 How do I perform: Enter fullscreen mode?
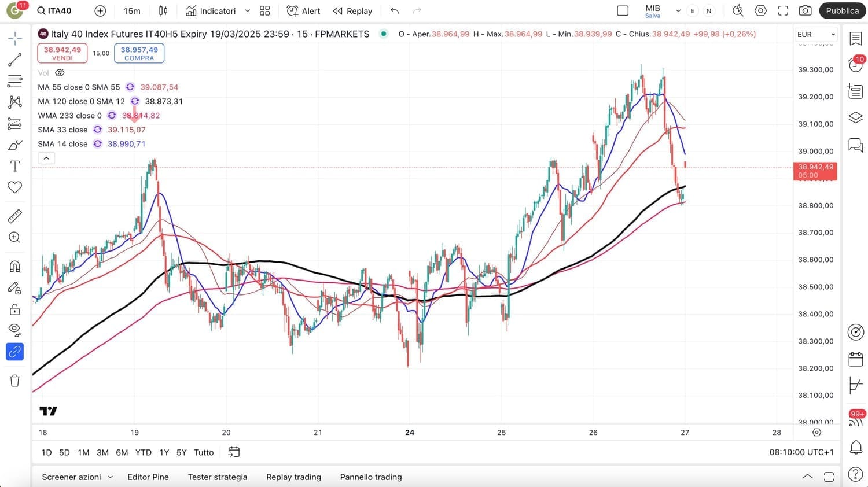point(783,11)
